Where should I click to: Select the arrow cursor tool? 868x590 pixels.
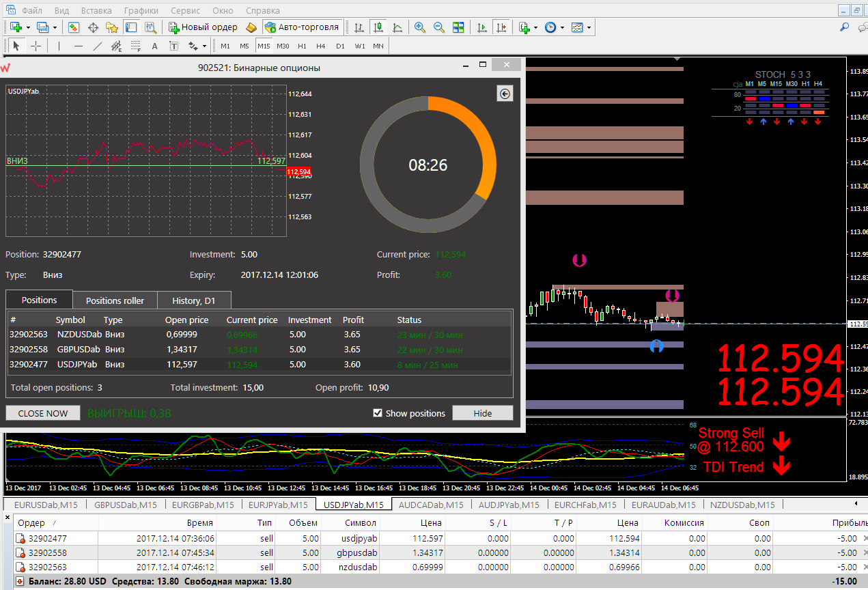tap(16, 46)
